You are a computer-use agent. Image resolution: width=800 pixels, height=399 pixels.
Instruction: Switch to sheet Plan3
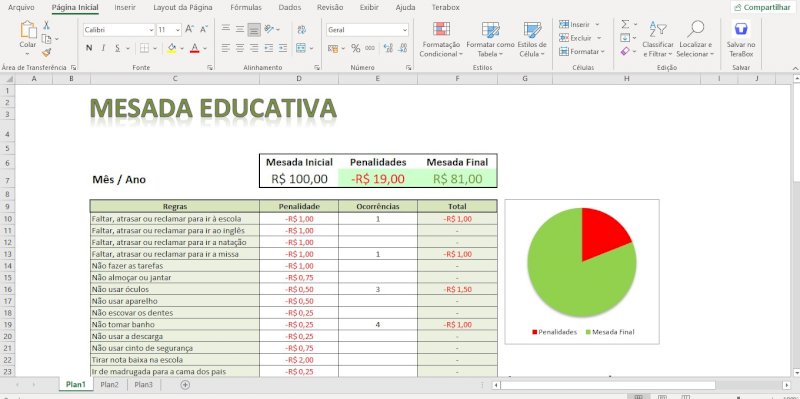click(x=143, y=385)
